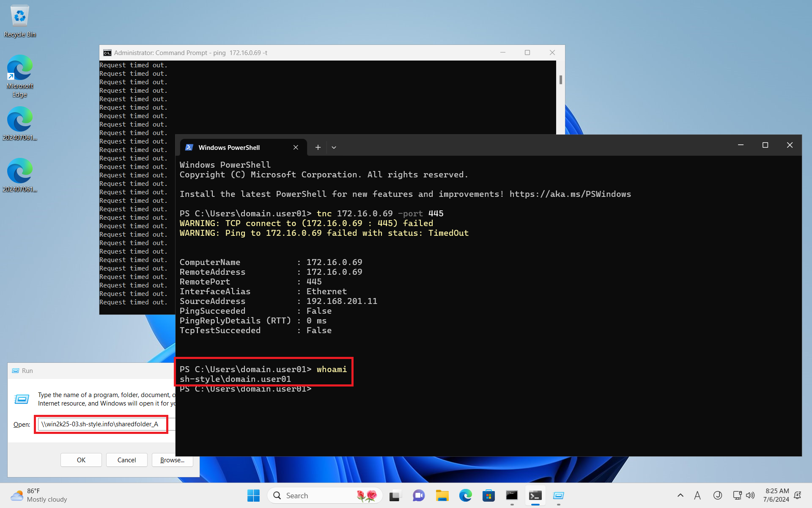Click the Start button

click(x=253, y=495)
